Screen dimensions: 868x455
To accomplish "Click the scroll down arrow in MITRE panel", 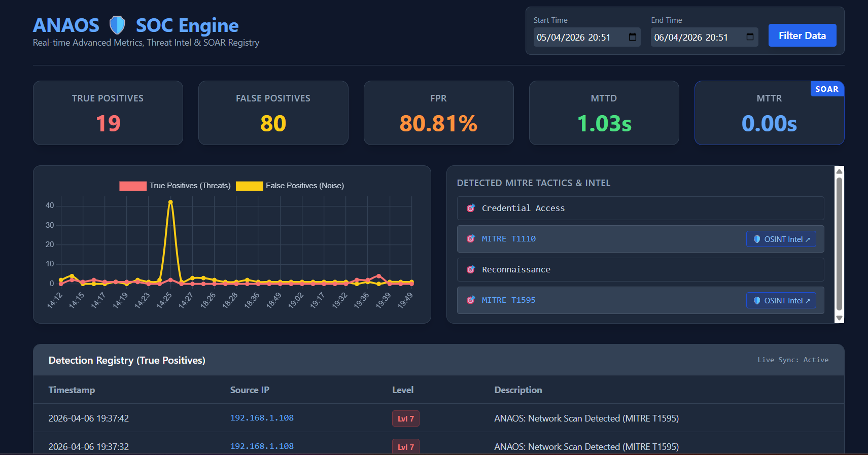I will [x=840, y=318].
